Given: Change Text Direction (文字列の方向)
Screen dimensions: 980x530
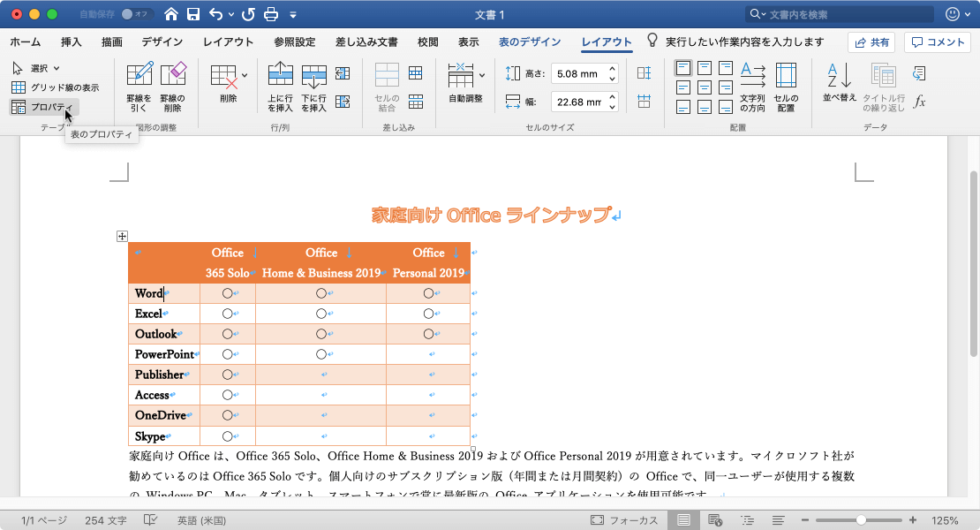Looking at the screenshot, I should (x=752, y=87).
